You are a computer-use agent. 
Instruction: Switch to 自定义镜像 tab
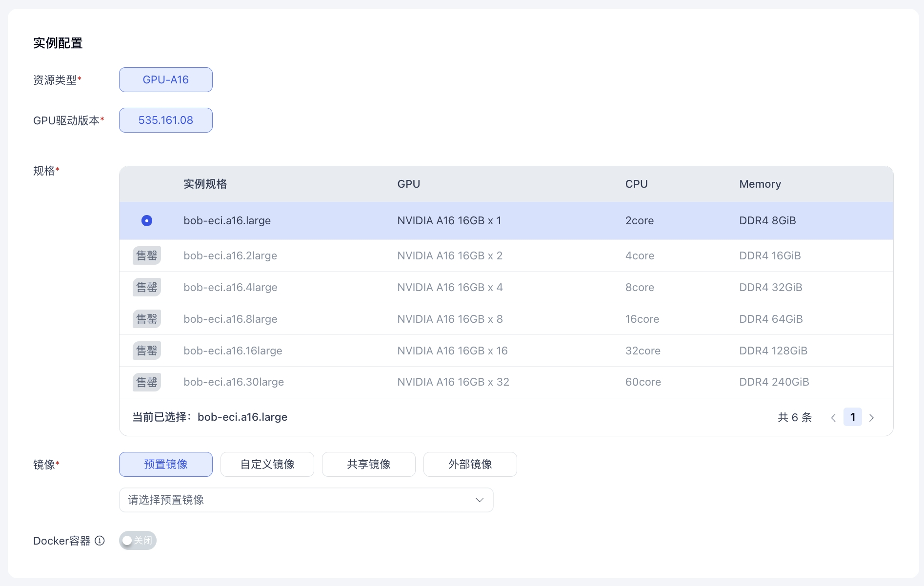(x=267, y=464)
